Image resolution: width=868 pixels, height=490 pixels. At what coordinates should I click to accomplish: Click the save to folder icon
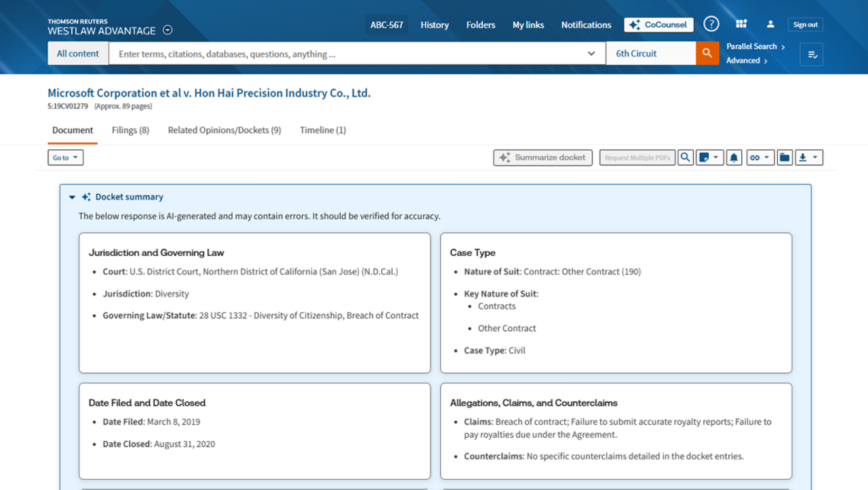point(785,157)
